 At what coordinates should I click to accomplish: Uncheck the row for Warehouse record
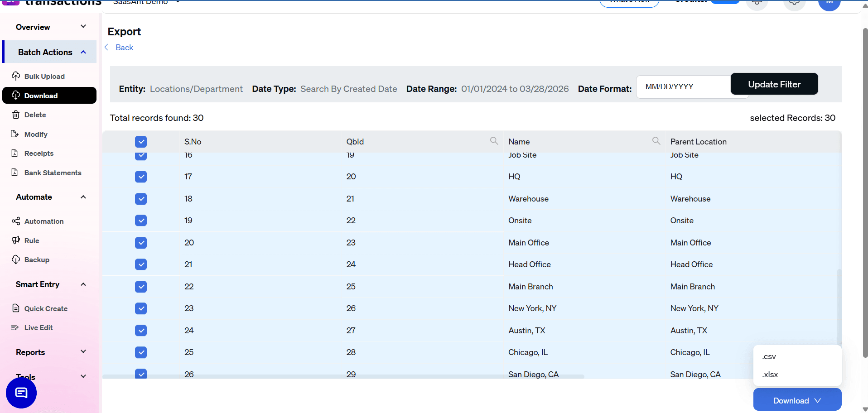coord(141,199)
